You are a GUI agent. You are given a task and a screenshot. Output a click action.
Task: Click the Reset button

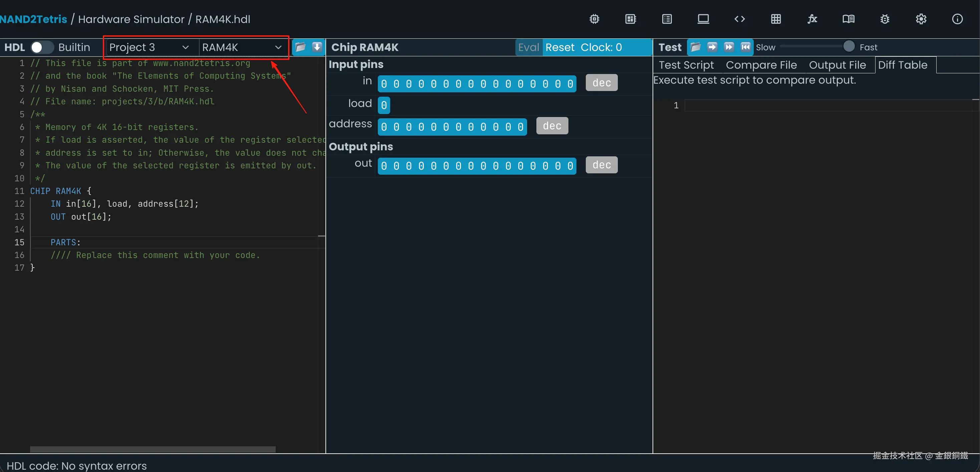point(560,47)
